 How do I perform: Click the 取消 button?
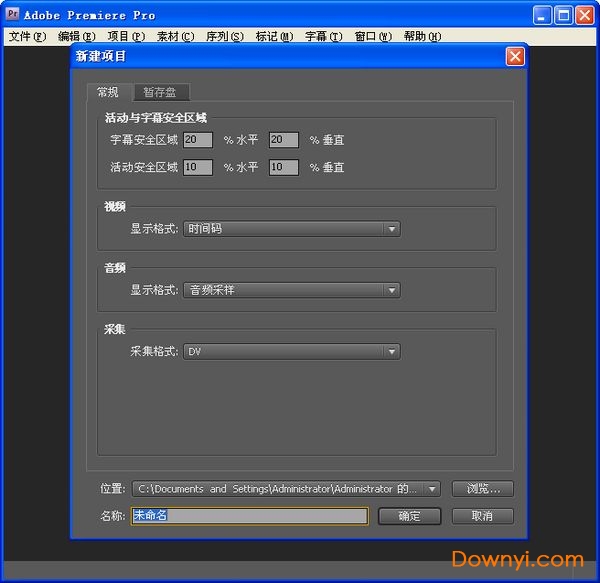[x=483, y=516]
